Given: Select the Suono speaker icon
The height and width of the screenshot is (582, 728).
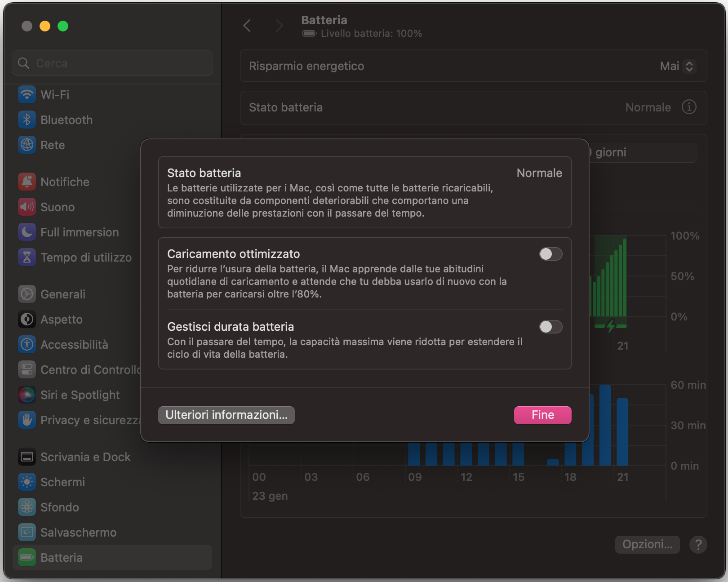Looking at the screenshot, I should 27,207.
